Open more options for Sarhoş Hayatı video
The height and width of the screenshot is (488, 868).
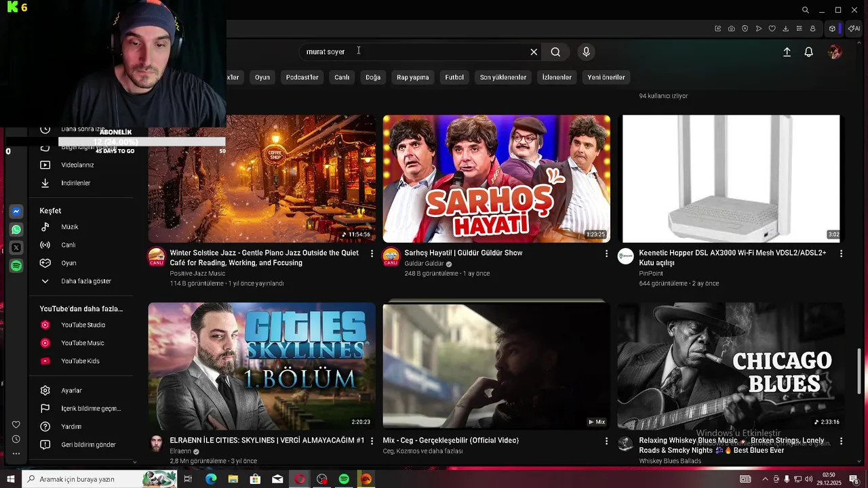[x=606, y=253]
